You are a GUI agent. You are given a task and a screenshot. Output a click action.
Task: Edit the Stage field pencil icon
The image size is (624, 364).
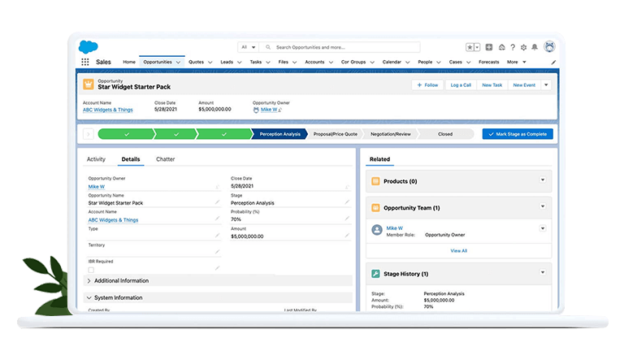coord(347,202)
